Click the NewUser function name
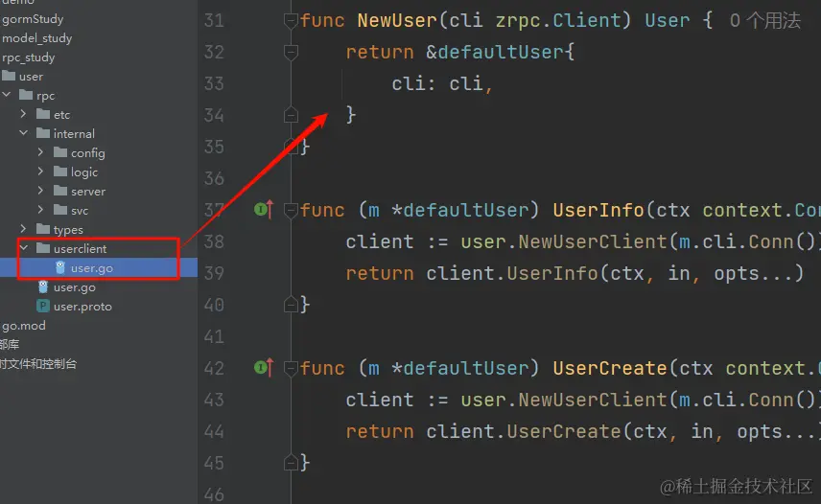821x504 pixels. coord(397,20)
